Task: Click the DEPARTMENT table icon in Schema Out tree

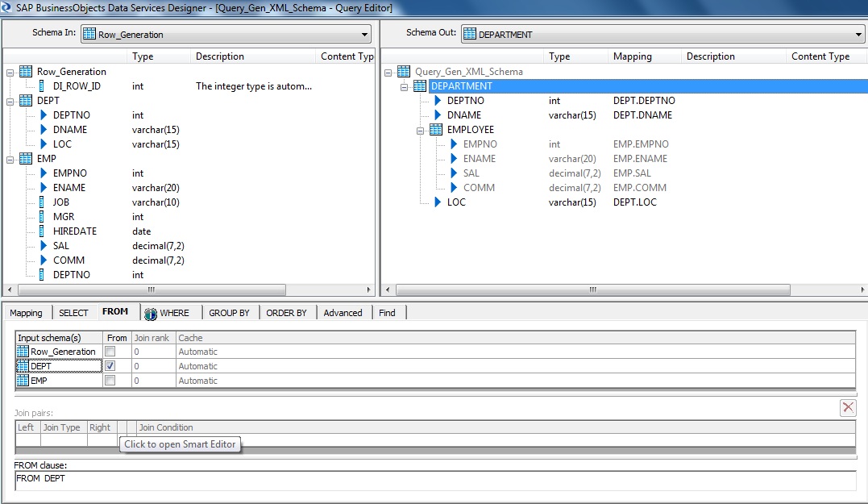Action: (x=420, y=85)
